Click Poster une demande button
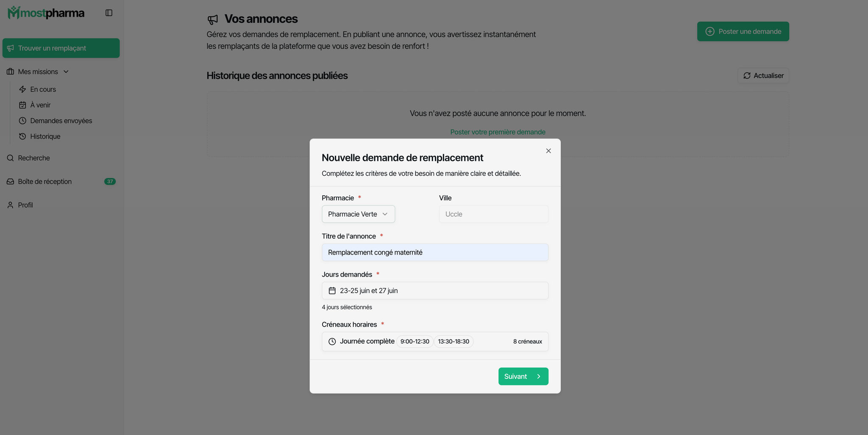Image resolution: width=868 pixels, height=435 pixels. 743,31
